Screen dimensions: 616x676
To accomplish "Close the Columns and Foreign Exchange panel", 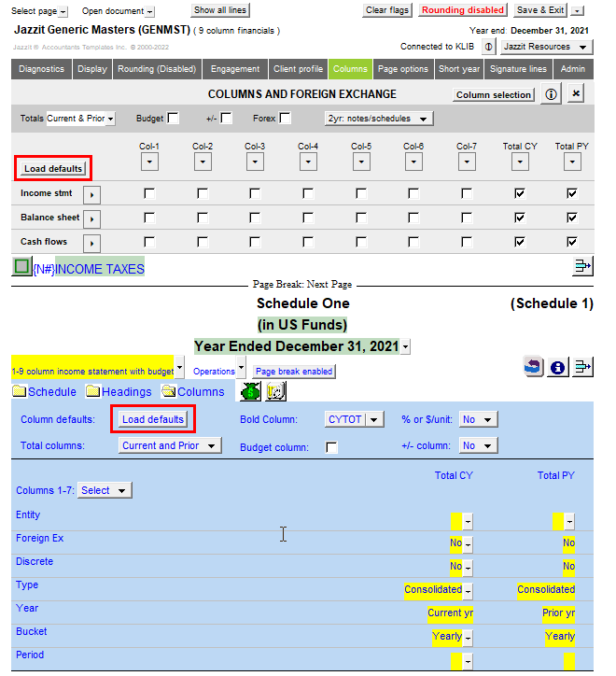I will 576,93.
